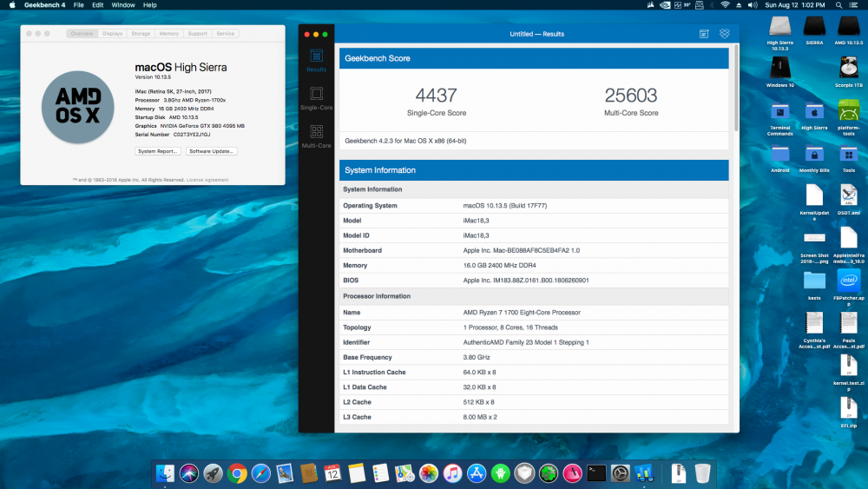Click the Dropbox icon in the Geekbench title bar

[x=724, y=34]
